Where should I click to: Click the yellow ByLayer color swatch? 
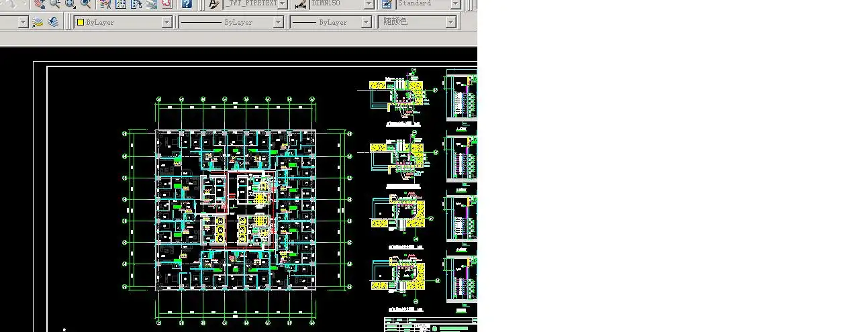coord(81,22)
